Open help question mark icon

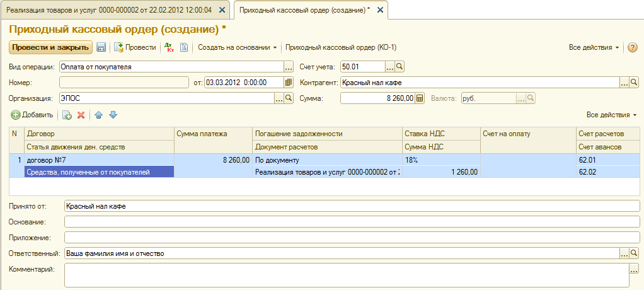coord(633,47)
